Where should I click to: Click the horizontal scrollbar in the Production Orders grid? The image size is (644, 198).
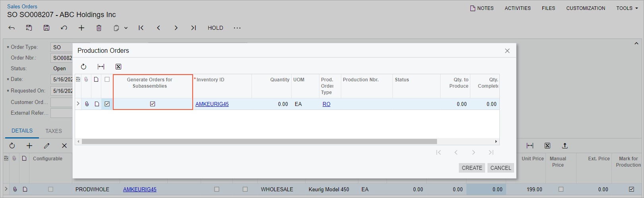tap(259, 141)
